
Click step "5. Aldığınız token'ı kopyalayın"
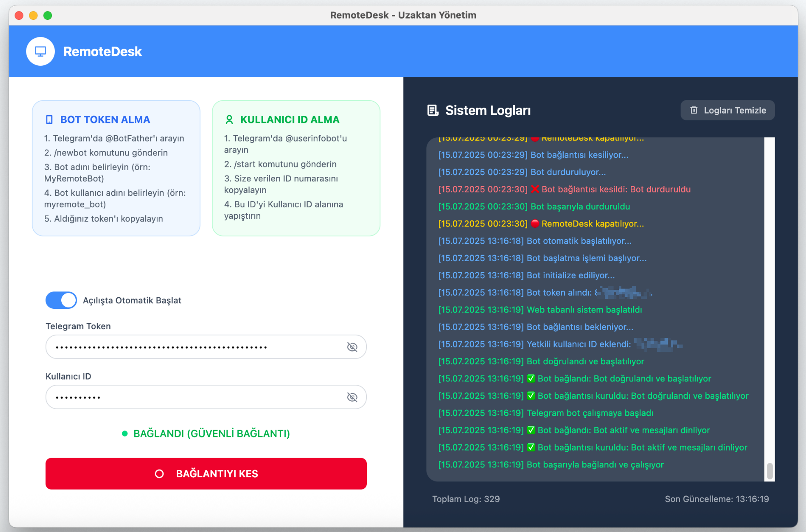click(x=104, y=219)
